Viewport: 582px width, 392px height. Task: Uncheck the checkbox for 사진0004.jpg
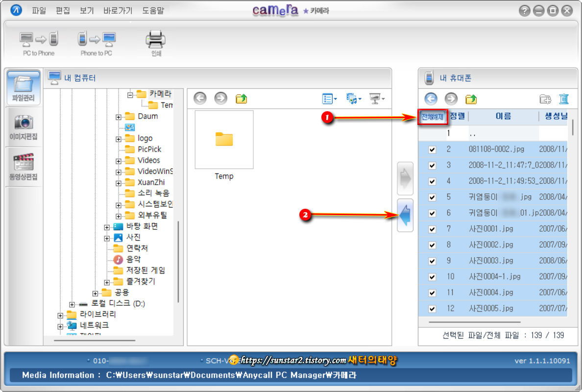point(432,293)
